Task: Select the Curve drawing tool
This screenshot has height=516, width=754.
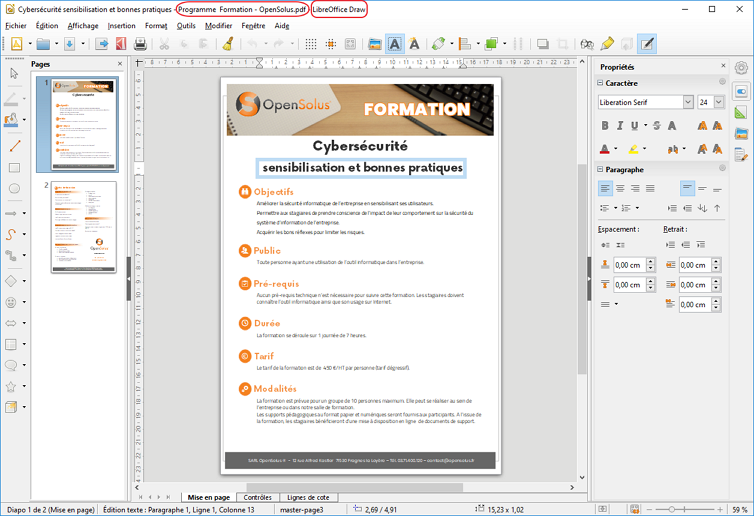Action: coord(11,234)
